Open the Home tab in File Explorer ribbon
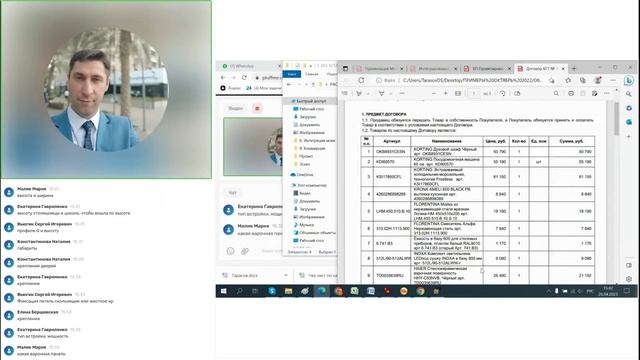Viewport: 640px width, 360px height. [x=311, y=74]
